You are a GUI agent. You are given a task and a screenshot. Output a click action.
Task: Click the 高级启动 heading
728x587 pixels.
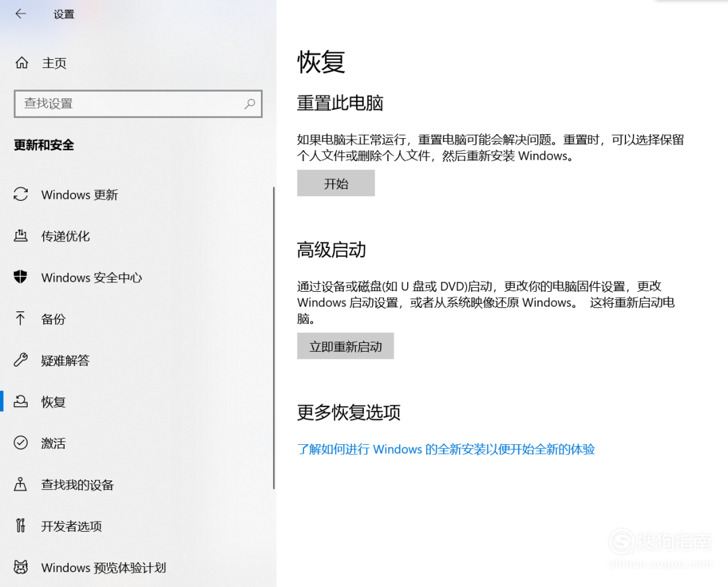pos(332,249)
